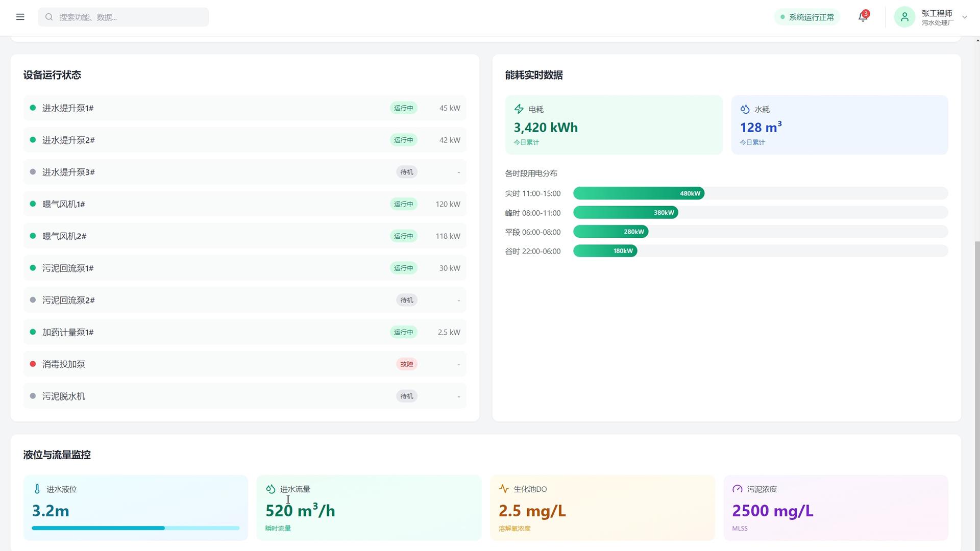
Task: Click the water drop icon beside 水耗
Action: pos(745,109)
